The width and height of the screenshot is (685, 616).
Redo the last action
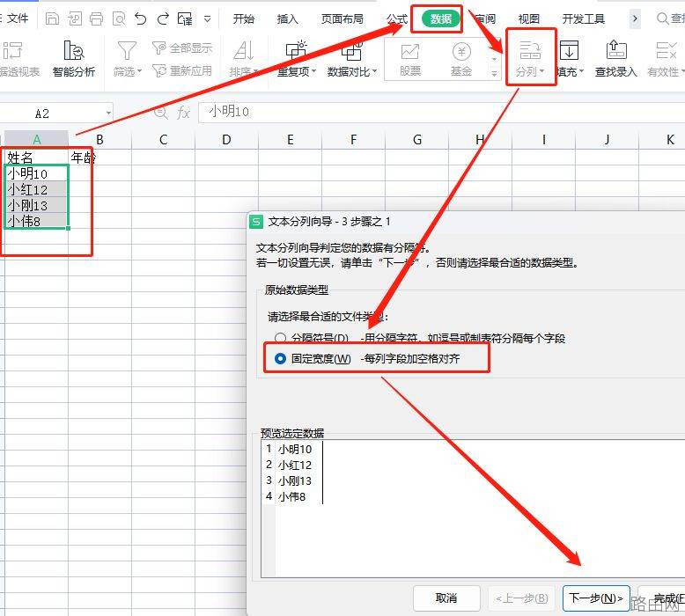(163, 18)
